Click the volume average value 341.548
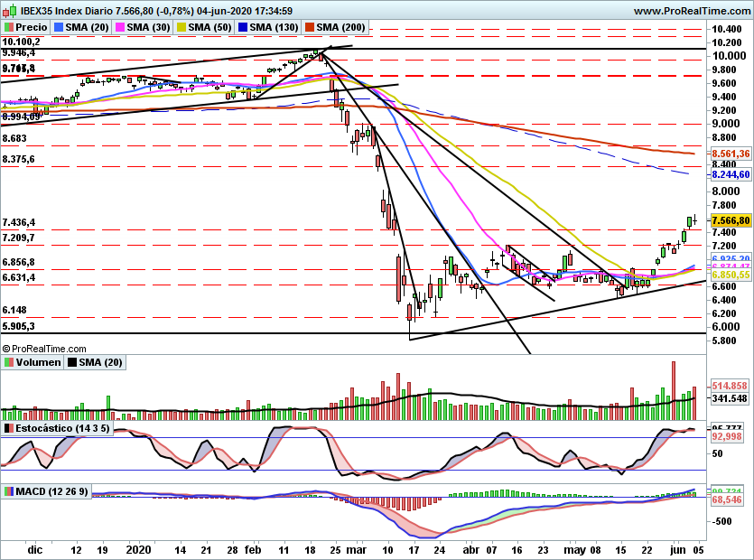The height and width of the screenshot is (560, 754). point(730,398)
